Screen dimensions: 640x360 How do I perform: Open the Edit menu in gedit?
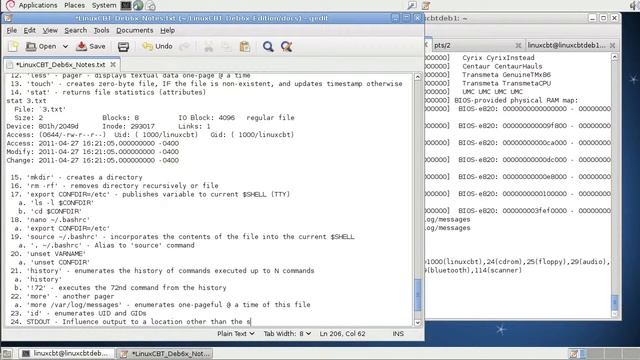click(x=29, y=30)
